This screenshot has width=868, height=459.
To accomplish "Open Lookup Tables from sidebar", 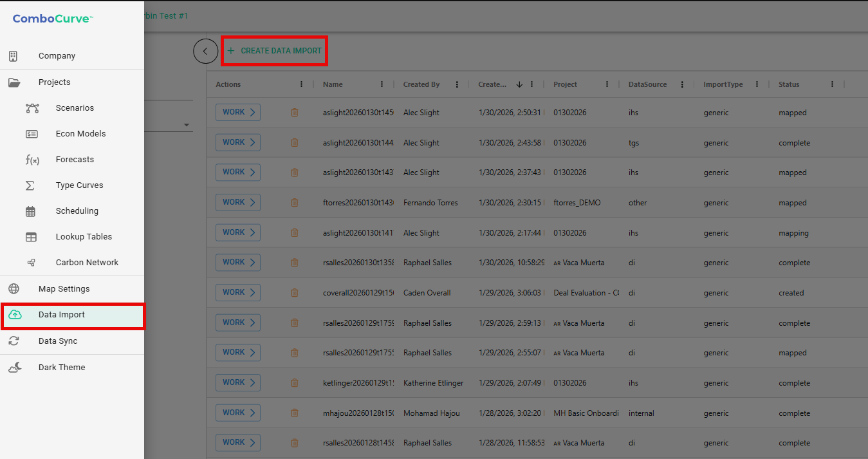I will click(84, 237).
